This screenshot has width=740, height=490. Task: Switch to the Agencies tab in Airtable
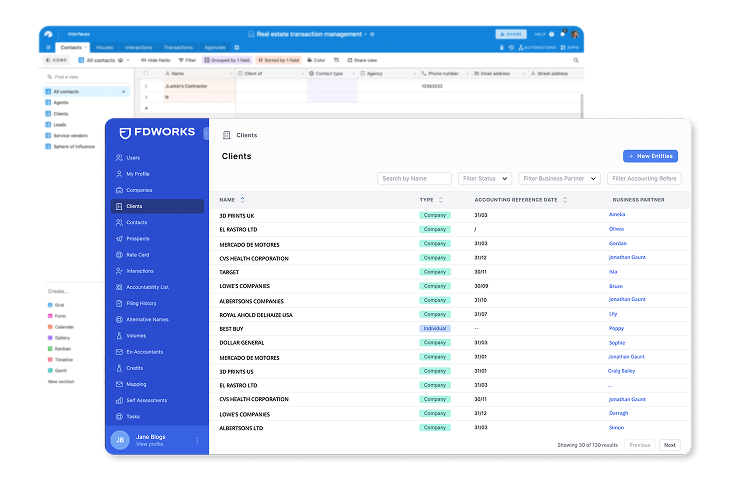pos(215,47)
